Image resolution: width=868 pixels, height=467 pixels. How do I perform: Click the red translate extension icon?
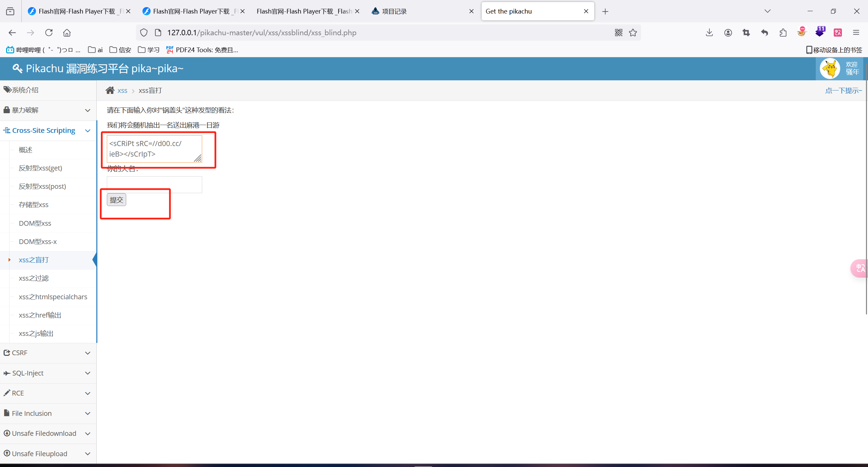(838, 33)
